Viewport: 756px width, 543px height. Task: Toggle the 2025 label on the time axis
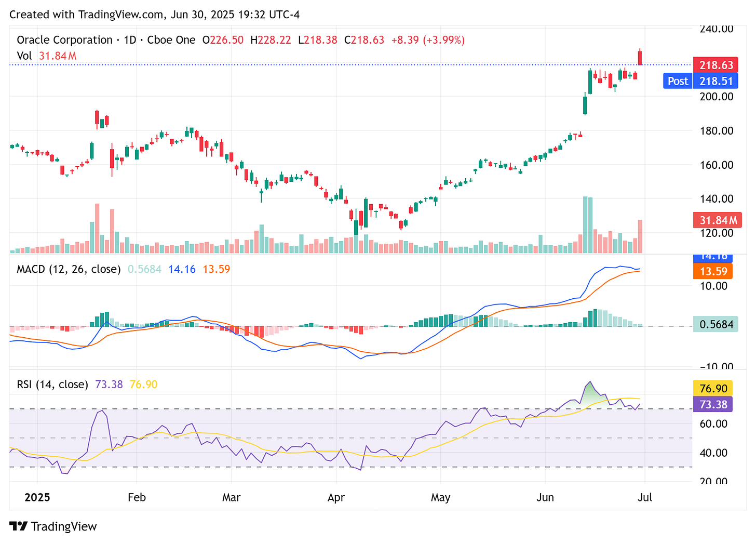coord(37,497)
